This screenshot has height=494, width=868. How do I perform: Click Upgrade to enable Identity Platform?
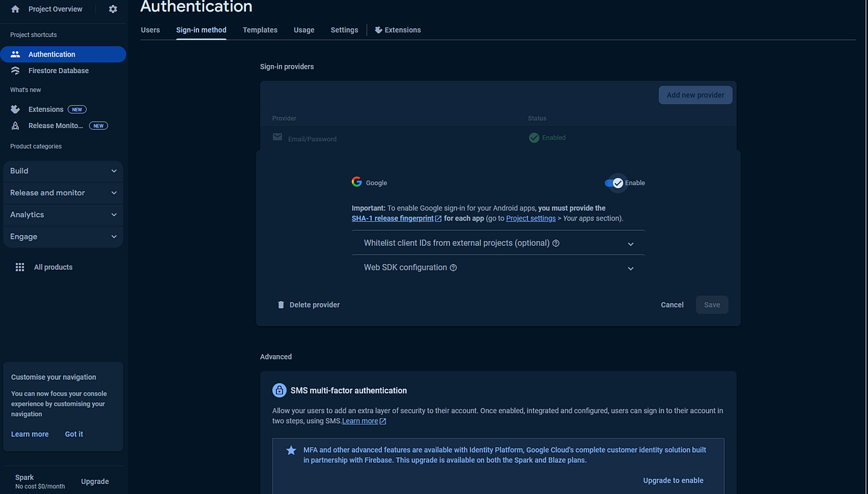coord(673,480)
